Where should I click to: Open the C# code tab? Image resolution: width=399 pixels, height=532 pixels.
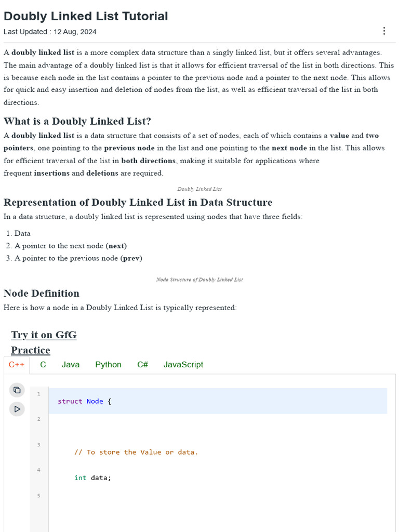tap(142, 365)
